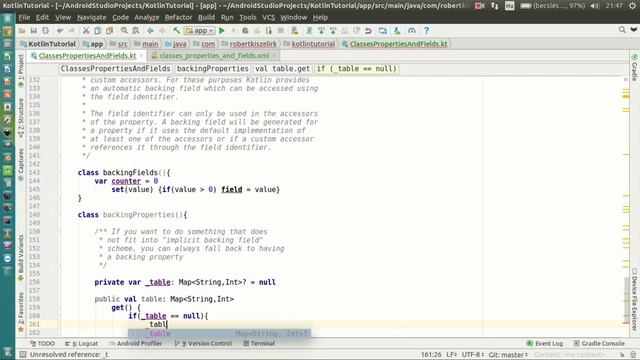This screenshot has width=640, height=360.
Task: Open the sound volume indicator in top panel
Action: coord(595,6)
